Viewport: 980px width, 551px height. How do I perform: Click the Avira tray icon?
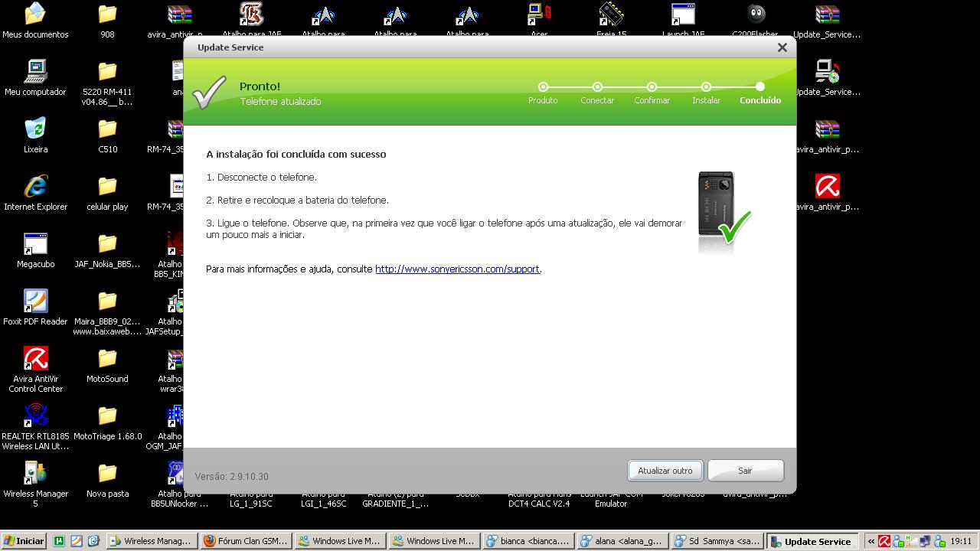(884, 541)
